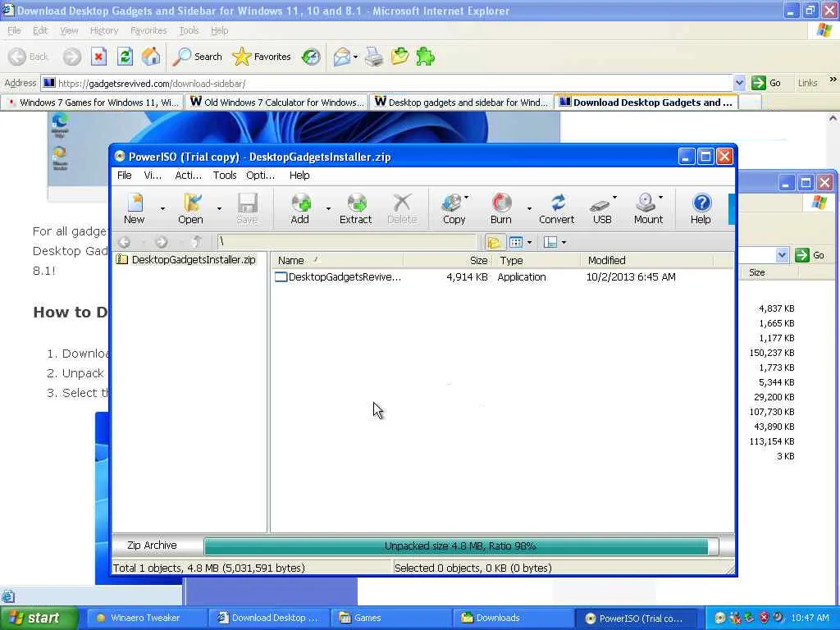The height and width of the screenshot is (630, 840).
Task: Click the 150,237 KB size entry
Action: [x=772, y=353]
